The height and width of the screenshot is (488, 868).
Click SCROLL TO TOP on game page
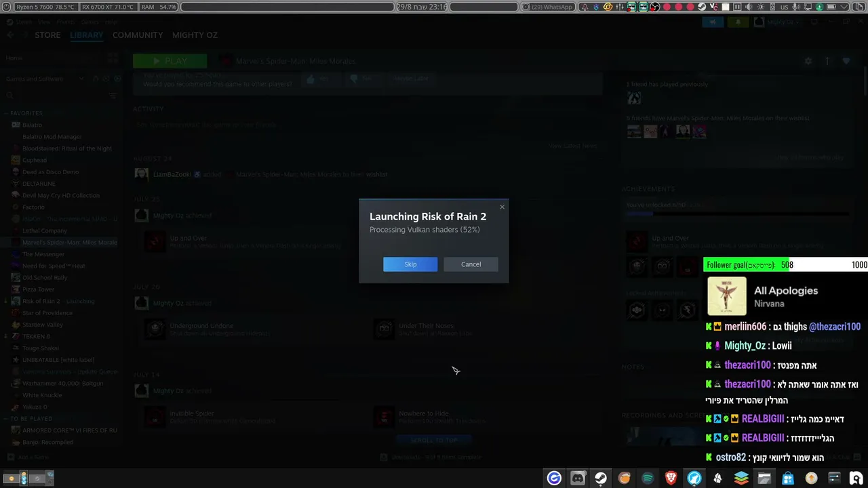pos(434,440)
